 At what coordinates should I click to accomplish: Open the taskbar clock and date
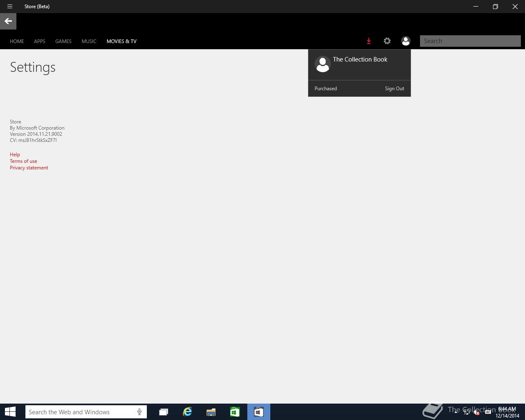507,412
